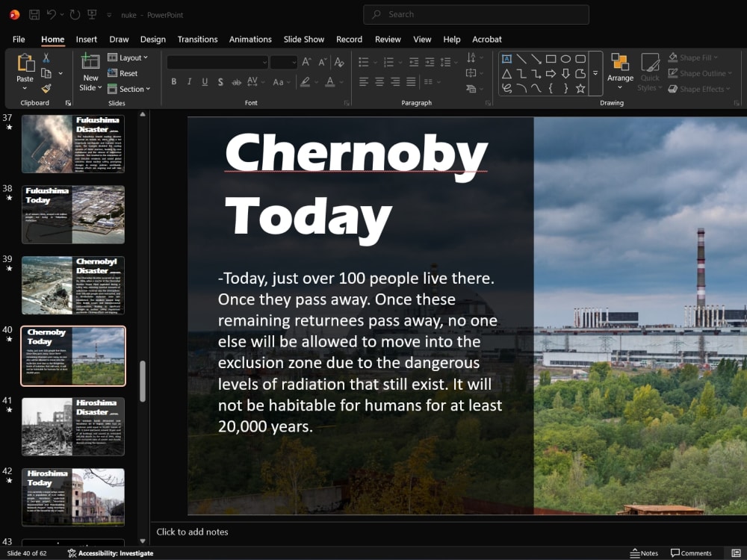Image resolution: width=747 pixels, height=560 pixels.
Task: Open Shape Effects dropdown
Action: pos(699,89)
